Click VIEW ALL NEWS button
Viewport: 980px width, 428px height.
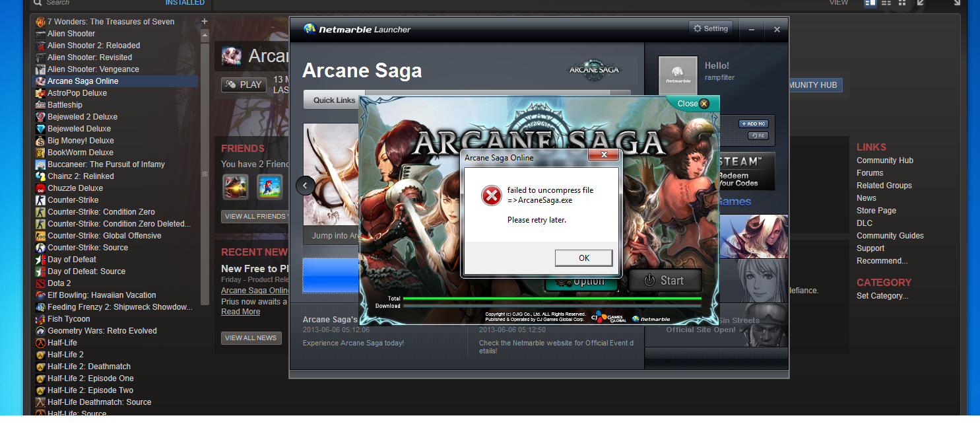coord(251,338)
